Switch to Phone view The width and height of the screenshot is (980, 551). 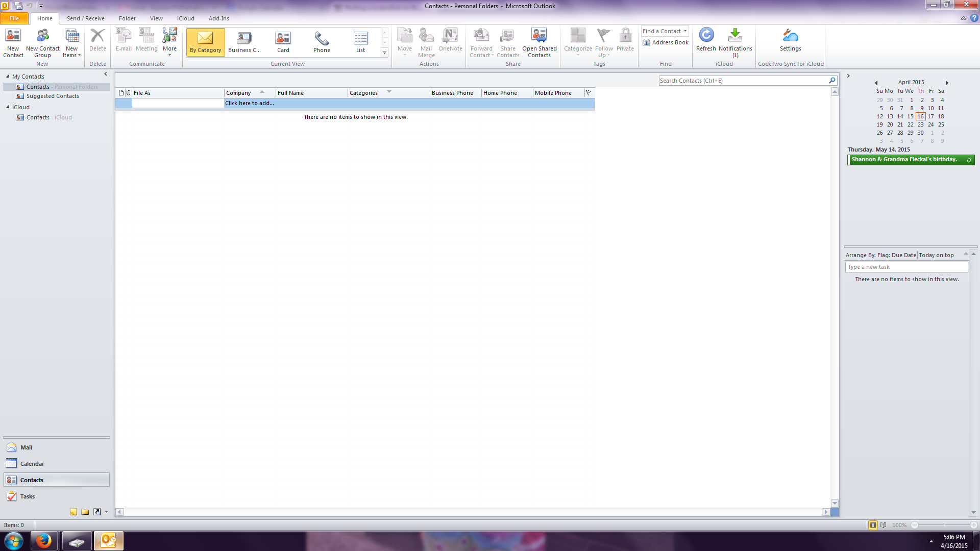322,42
